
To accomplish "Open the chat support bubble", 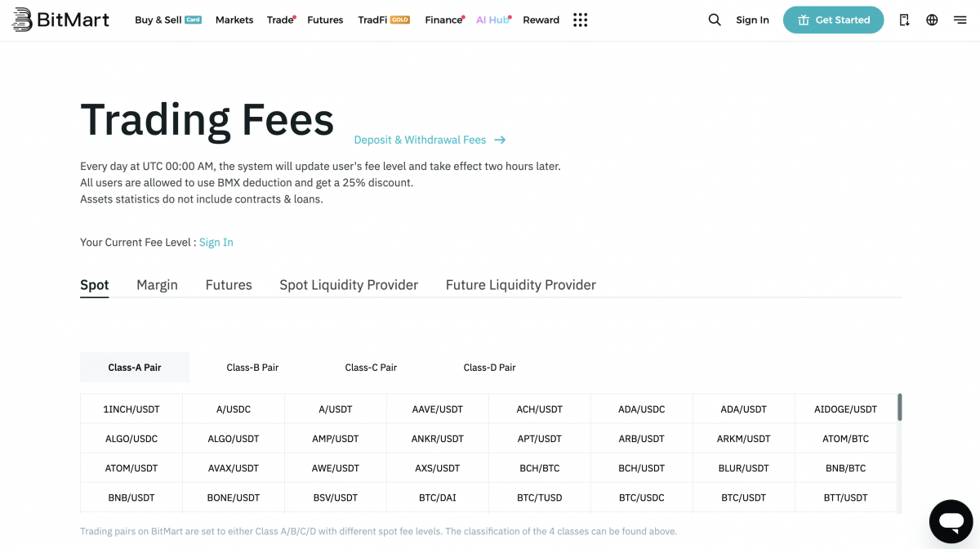I will pos(951,521).
